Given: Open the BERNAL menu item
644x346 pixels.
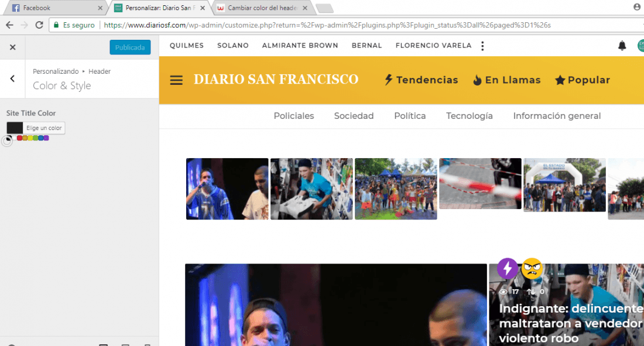Looking at the screenshot, I should 366,46.
